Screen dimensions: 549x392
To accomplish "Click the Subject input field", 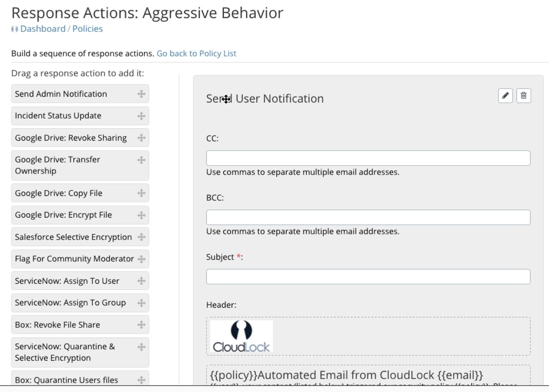I will [x=368, y=277].
